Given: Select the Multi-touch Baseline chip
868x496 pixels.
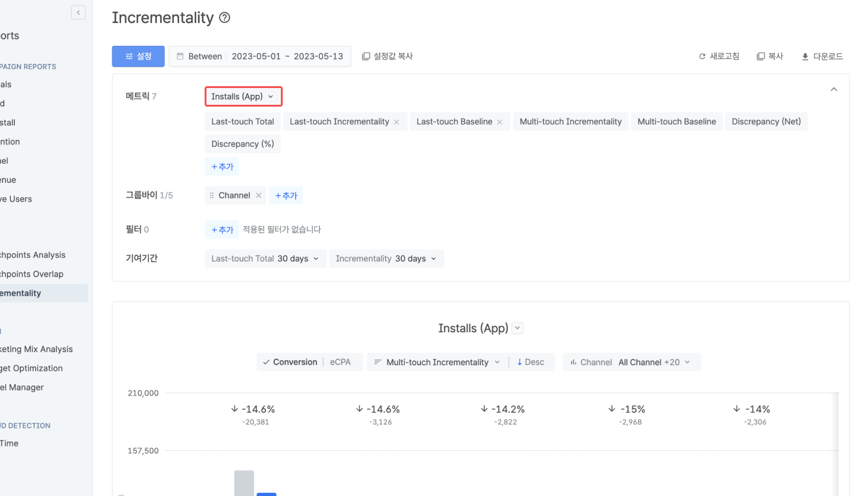Looking at the screenshot, I should point(676,122).
